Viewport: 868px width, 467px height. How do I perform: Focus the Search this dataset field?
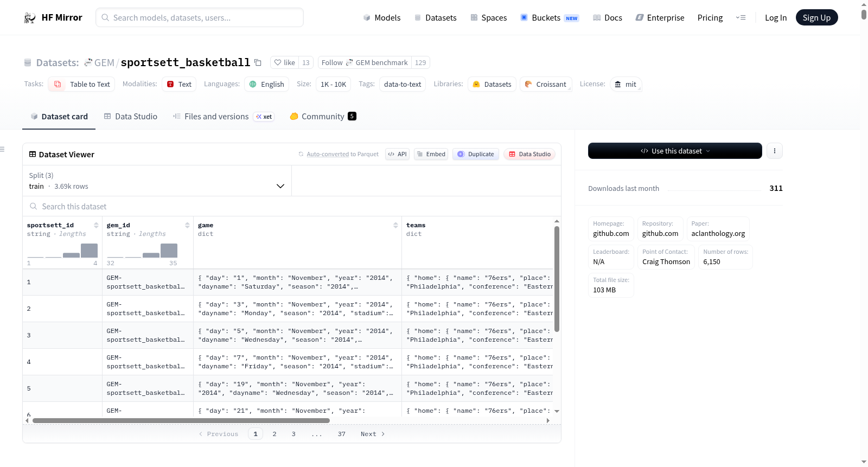pos(292,206)
